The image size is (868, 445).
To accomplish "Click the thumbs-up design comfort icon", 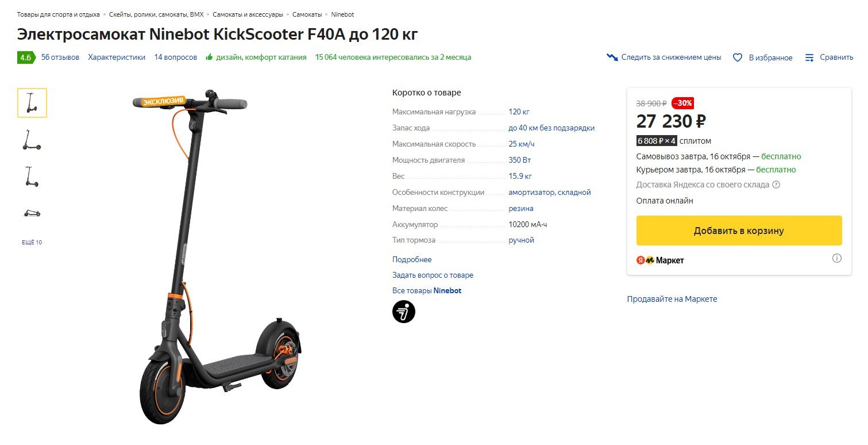I will pos(210,57).
